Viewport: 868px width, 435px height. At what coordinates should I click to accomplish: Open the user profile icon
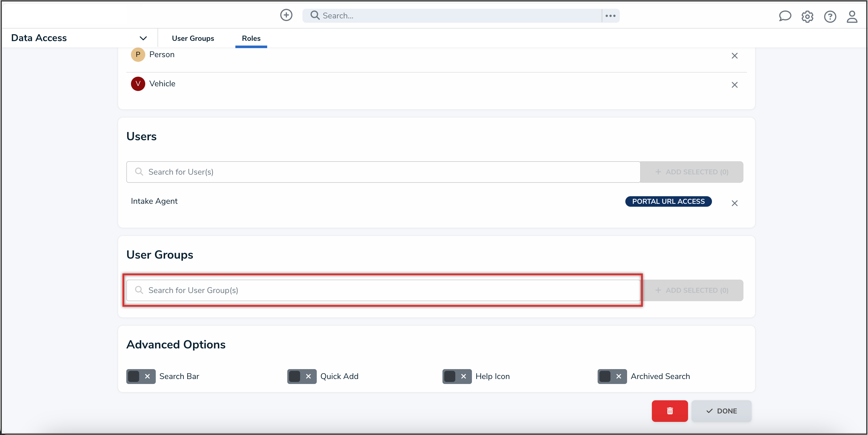point(852,17)
